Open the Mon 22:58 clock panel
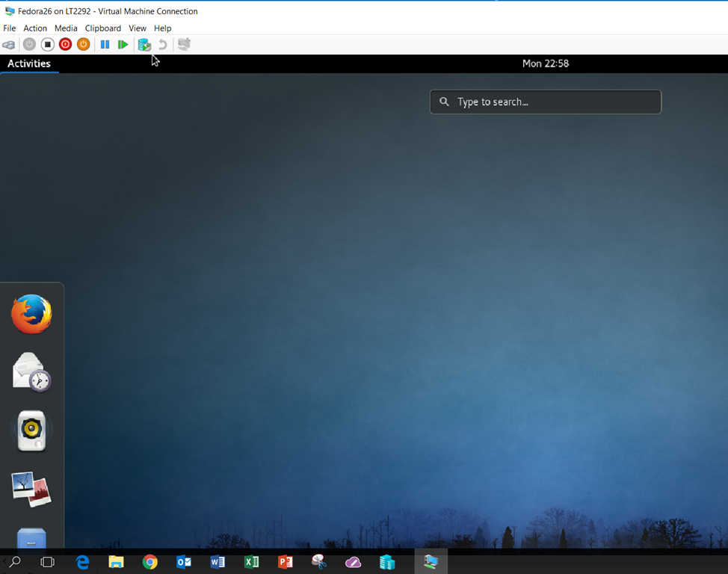The width and height of the screenshot is (728, 574). pyautogui.click(x=546, y=64)
